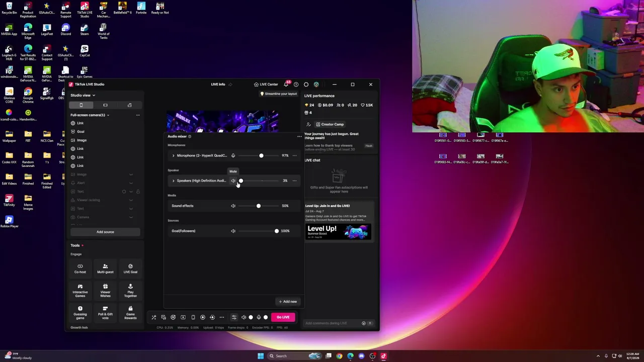Open the Guessing game tool
This screenshot has width=644, height=362.
(x=80, y=313)
